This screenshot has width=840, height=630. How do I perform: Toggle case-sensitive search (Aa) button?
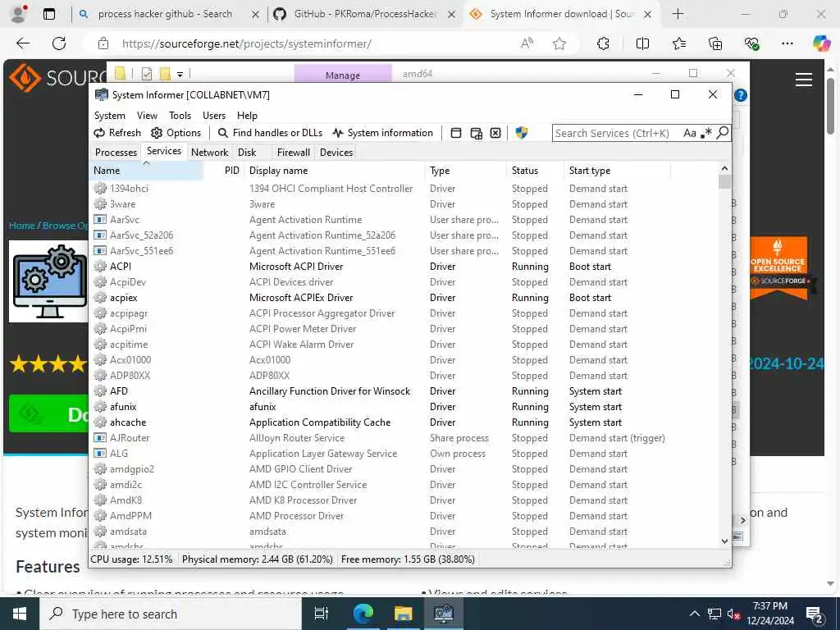[x=689, y=133]
